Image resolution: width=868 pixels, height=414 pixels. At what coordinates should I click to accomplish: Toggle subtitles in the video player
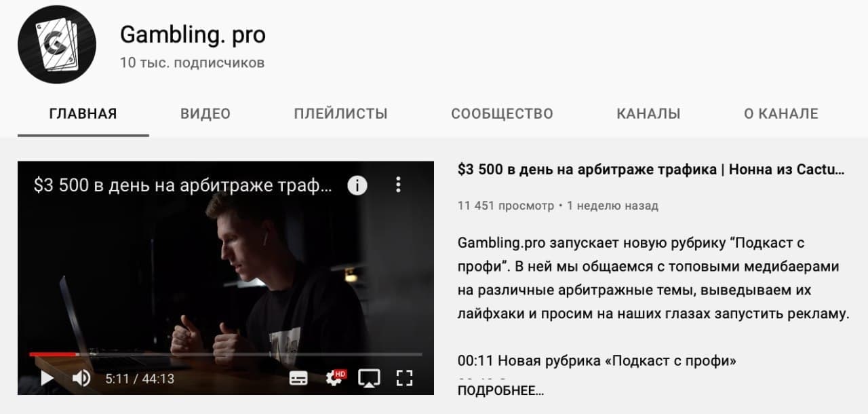(x=298, y=378)
